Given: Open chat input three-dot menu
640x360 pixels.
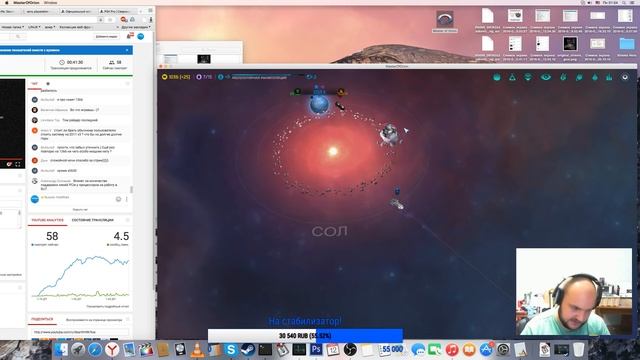Looking at the screenshot, I should 127,199.
